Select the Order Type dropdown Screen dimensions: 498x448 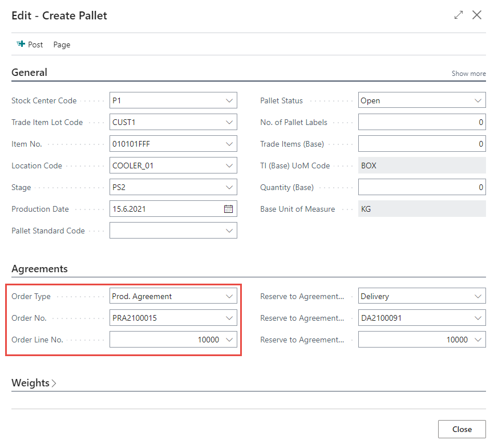pyautogui.click(x=229, y=296)
